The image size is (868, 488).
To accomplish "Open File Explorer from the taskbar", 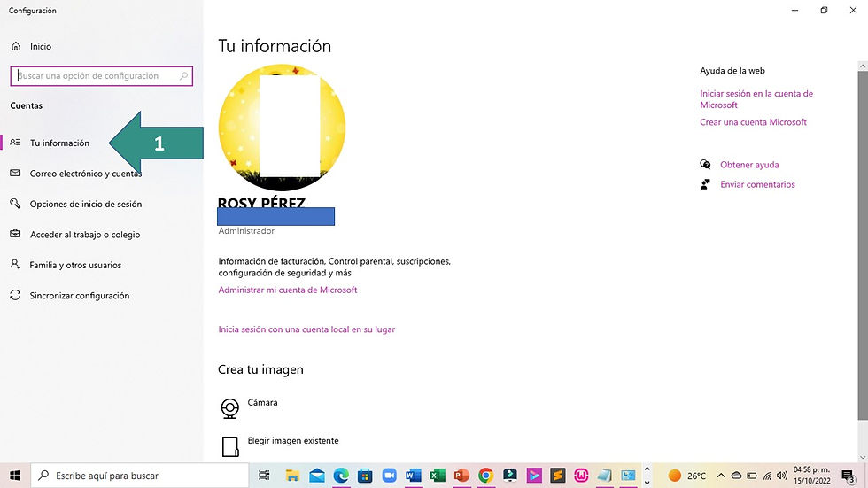I will coord(292,476).
